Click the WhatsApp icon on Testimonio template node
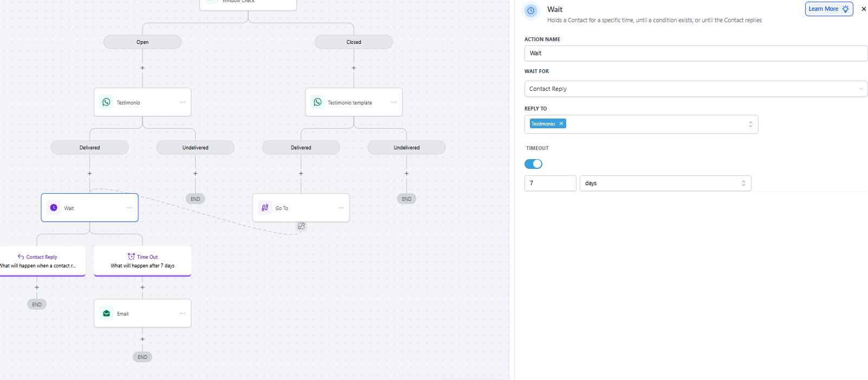868x380 pixels. tap(318, 102)
